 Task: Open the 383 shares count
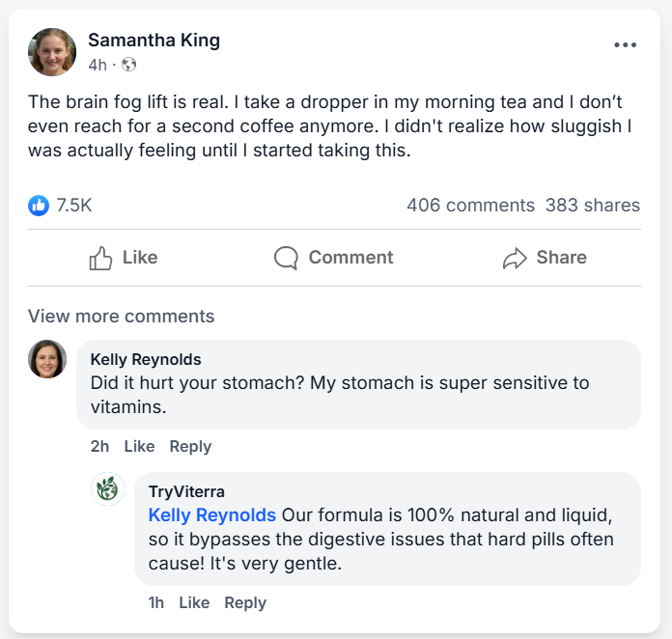click(x=592, y=205)
